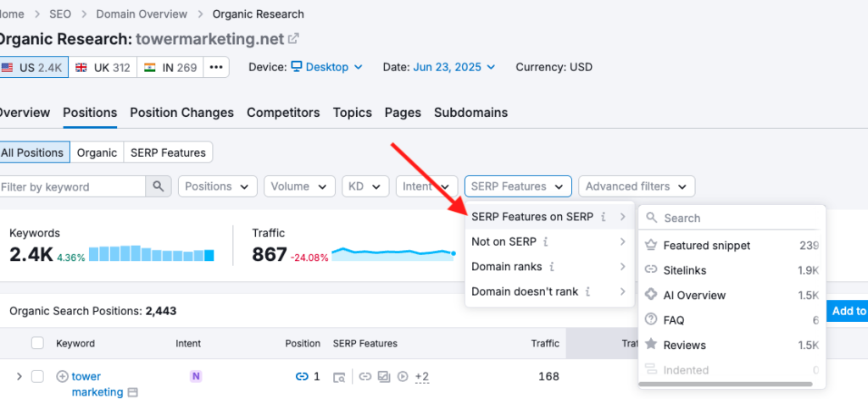868x399 pixels.
Task: Sort by the Position column header
Action: (303, 343)
